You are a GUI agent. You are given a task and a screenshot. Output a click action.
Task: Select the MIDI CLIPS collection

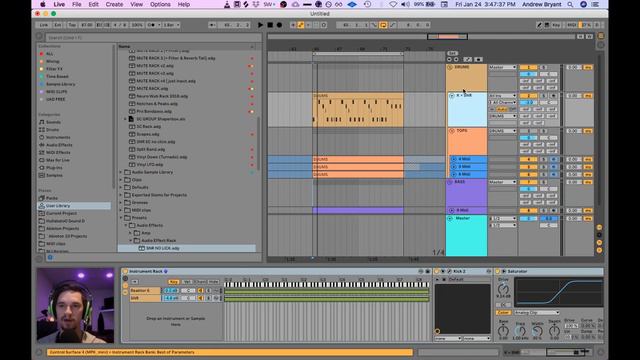point(56,92)
